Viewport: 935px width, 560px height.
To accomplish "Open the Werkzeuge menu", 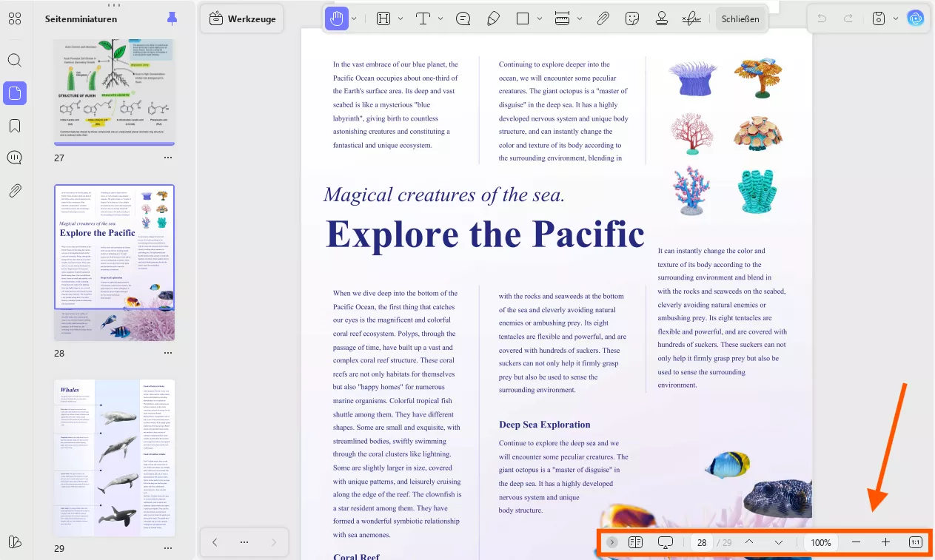I will 243,18.
